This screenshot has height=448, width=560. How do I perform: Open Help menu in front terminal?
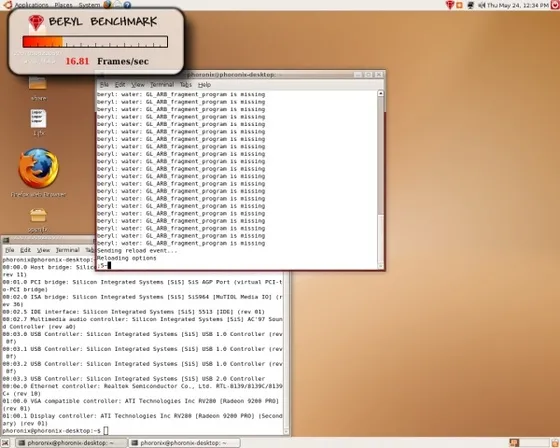point(204,84)
